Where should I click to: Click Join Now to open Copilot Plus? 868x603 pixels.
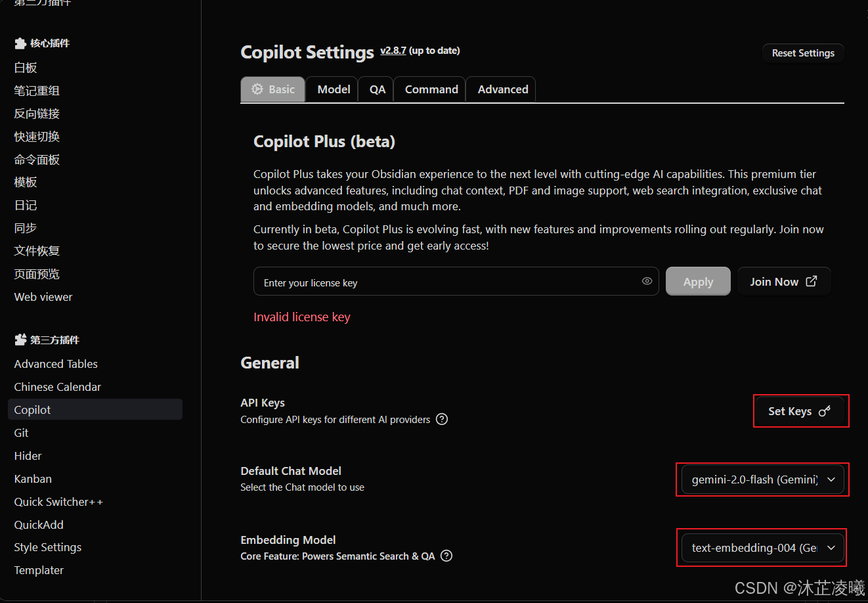[784, 281]
